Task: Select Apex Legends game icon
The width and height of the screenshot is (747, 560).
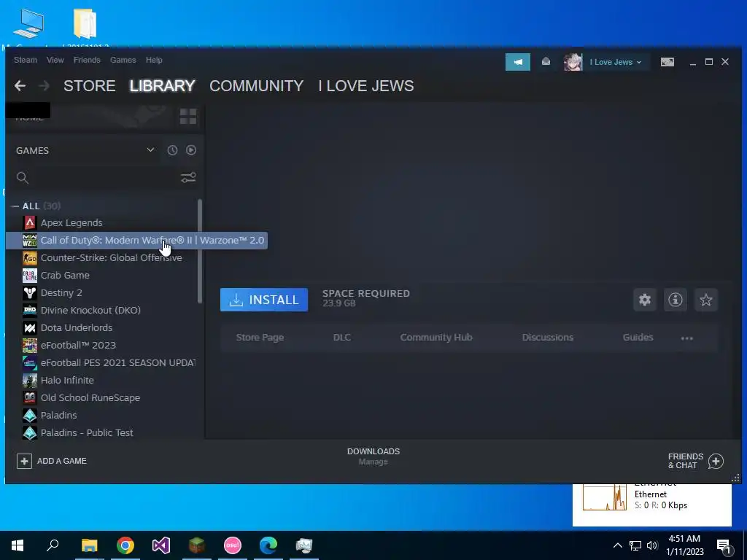Action: (x=29, y=223)
